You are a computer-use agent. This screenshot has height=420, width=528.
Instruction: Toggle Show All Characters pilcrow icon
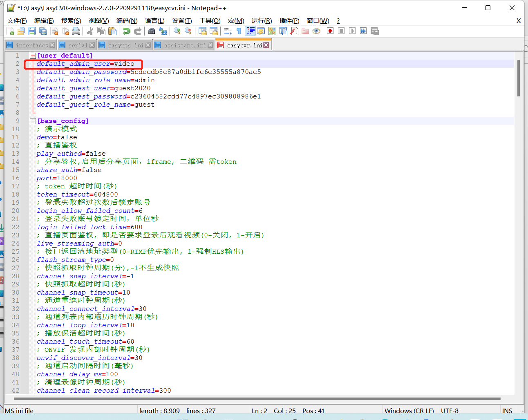(x=239, y=31)
